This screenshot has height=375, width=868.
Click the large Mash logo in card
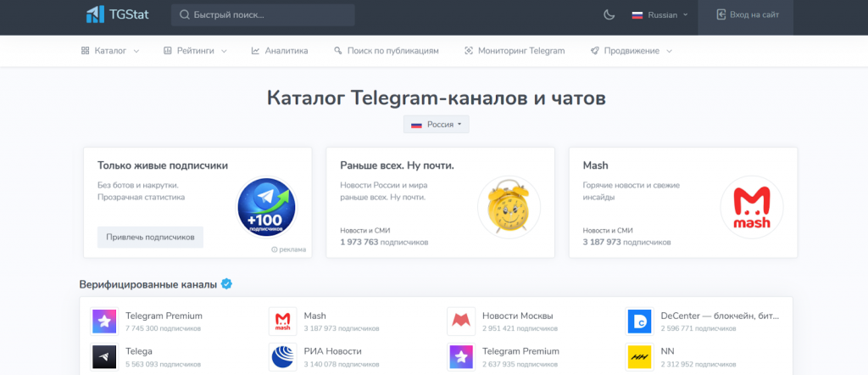(x=752, y=208)
